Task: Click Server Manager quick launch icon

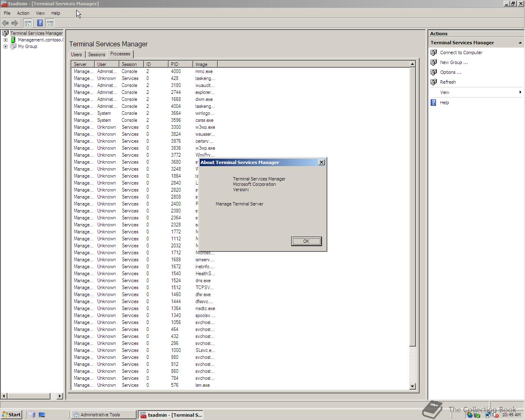Action: pyautogui.click(x=32, y=415)
